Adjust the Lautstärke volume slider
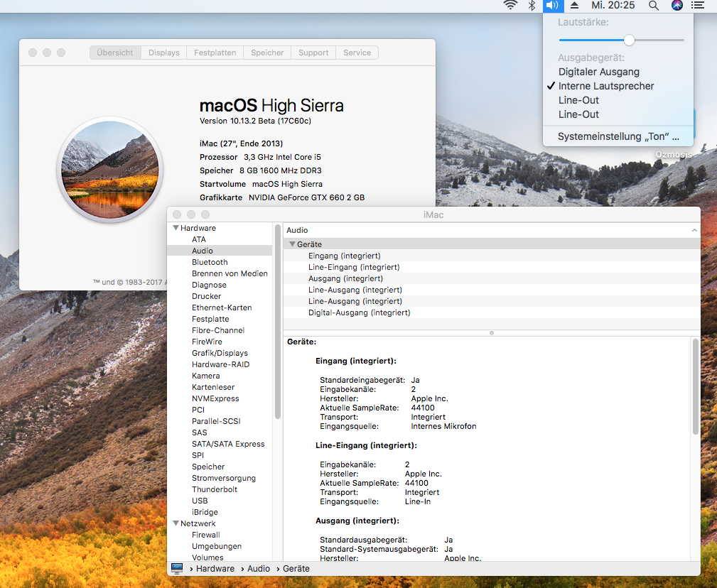The width and height of the screenshot is (717, 588). click(629, 40)
